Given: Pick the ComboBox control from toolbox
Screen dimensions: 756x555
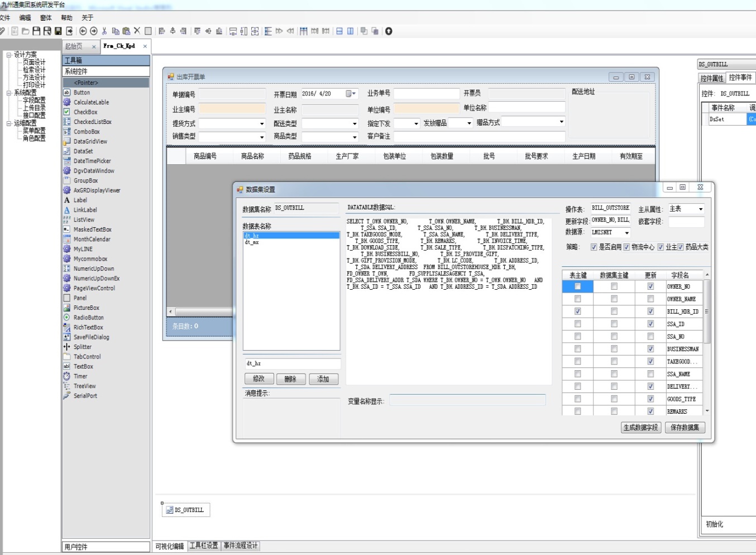Looking at the screenshot, I should click(x=87, y=132).
